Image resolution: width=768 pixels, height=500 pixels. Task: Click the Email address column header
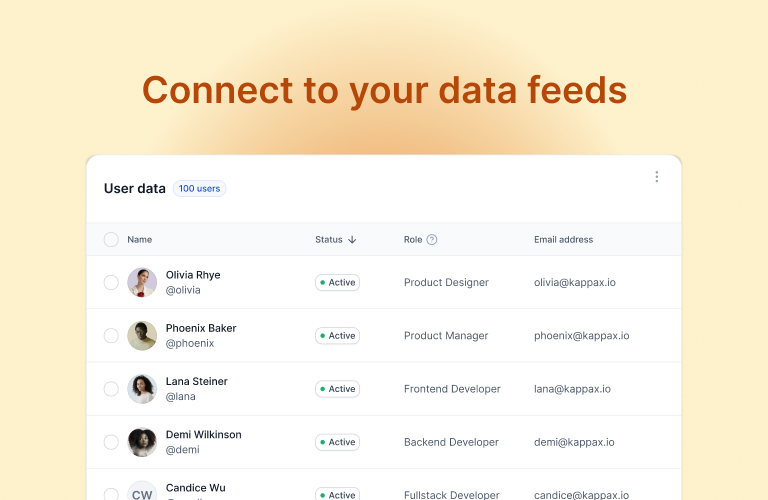tap(563, 239)
